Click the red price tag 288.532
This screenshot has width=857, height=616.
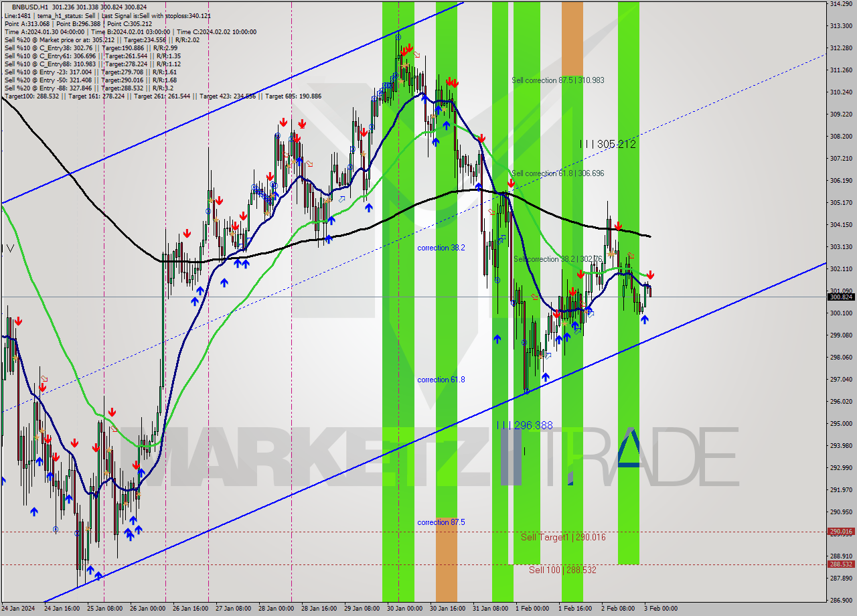click(841, 564)
